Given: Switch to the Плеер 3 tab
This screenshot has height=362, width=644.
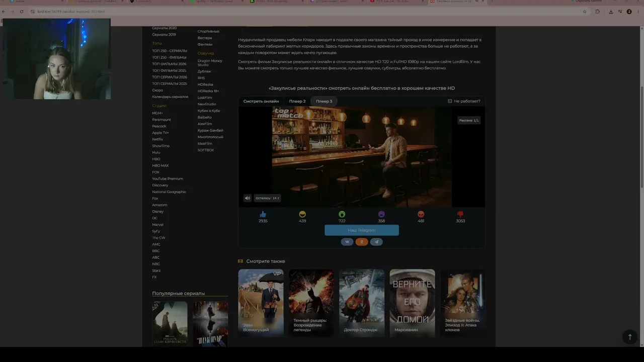Looking at the screenshot, I should 324,101.
